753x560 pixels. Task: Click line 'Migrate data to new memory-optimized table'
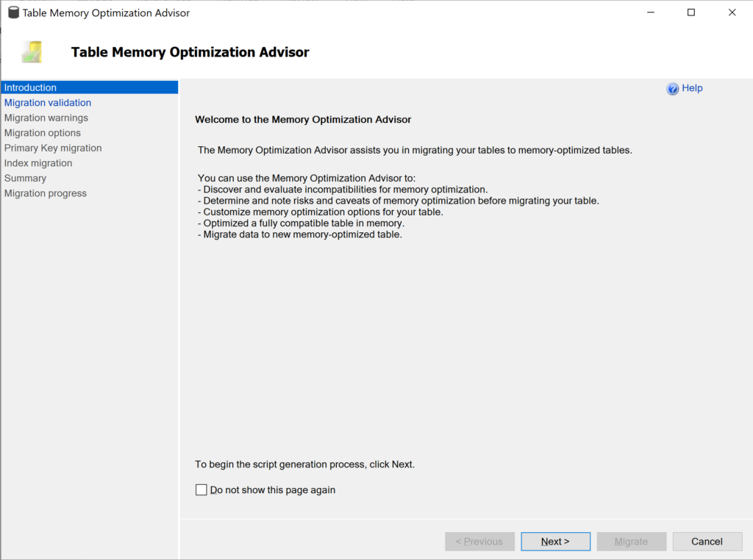point(300,234)
